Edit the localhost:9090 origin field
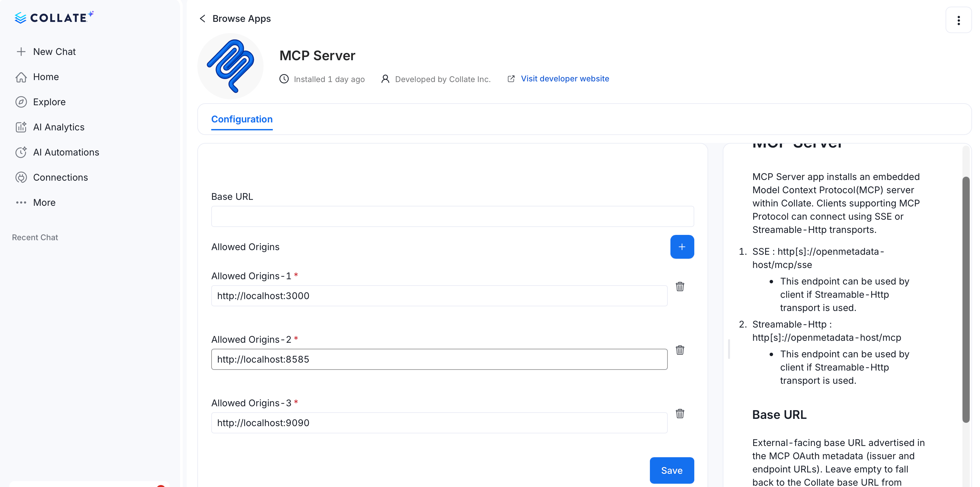This screenshot has height=487, width=980. pyautogui.click(x=439, y=423)
